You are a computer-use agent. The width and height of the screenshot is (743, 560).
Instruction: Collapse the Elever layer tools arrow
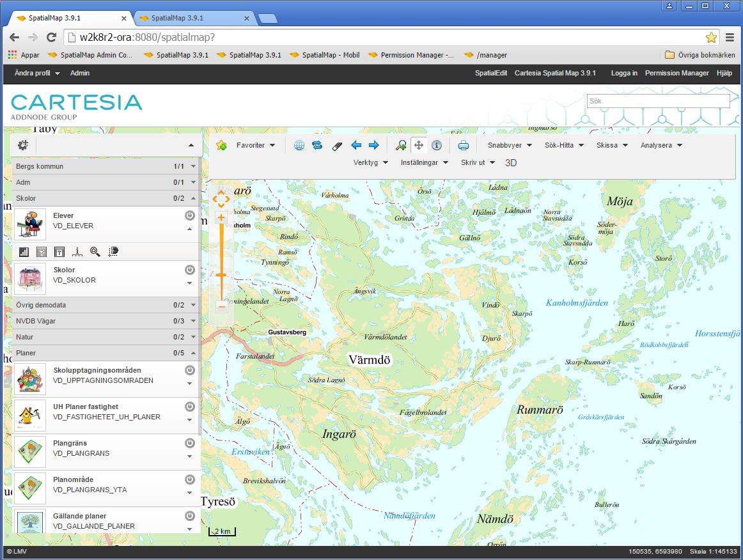[x=189, y=229]
